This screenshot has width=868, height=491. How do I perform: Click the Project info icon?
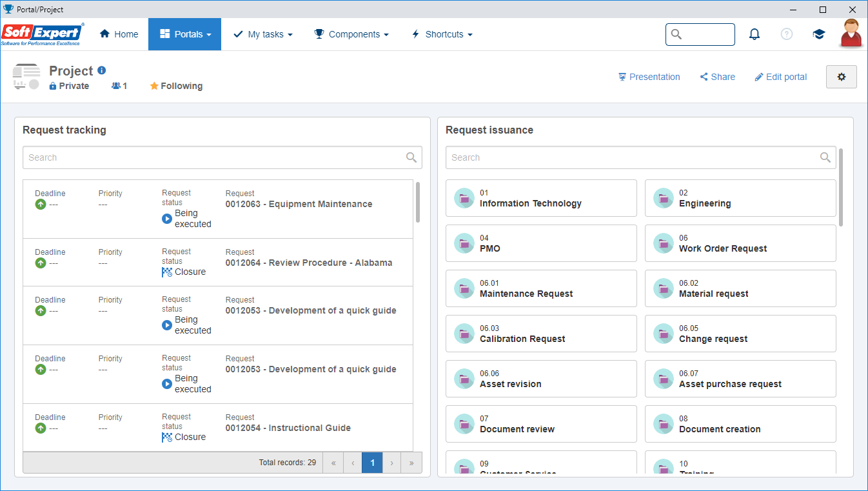click(102, 70)
